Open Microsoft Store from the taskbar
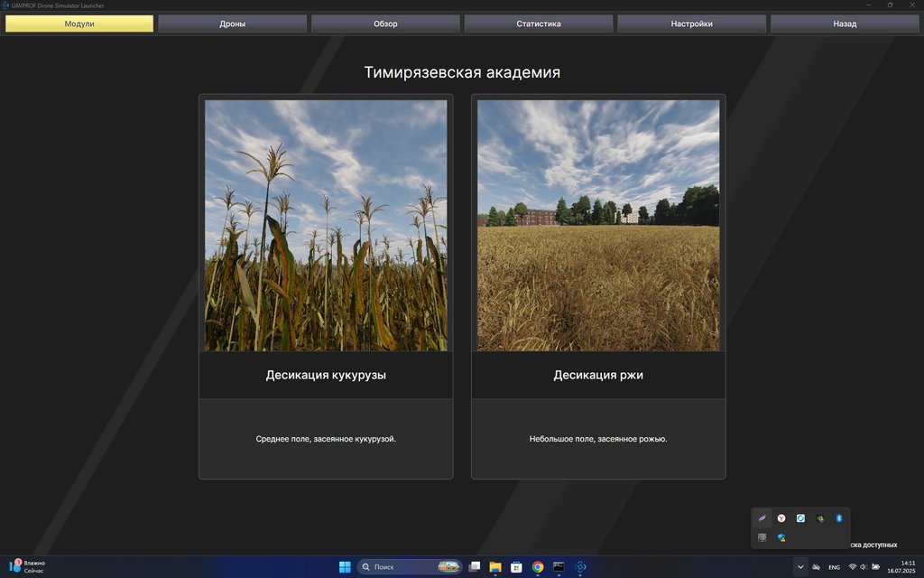Viewport: 924px width, 578px height. pyautogui.click(x=517, y=567)
